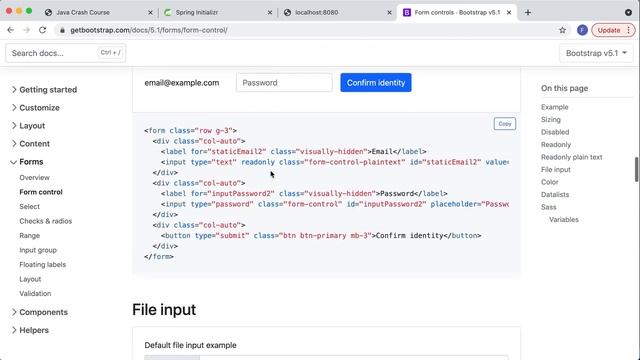
Task: Expand the Getting started section
Action: pyautogui.click(x=44, y=90)
